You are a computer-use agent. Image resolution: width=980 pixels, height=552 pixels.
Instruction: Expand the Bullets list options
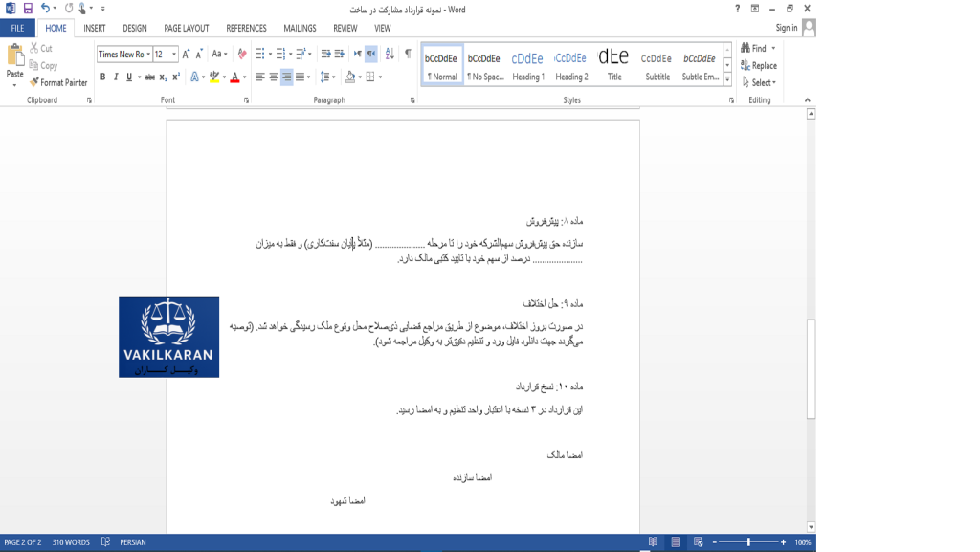269,54
